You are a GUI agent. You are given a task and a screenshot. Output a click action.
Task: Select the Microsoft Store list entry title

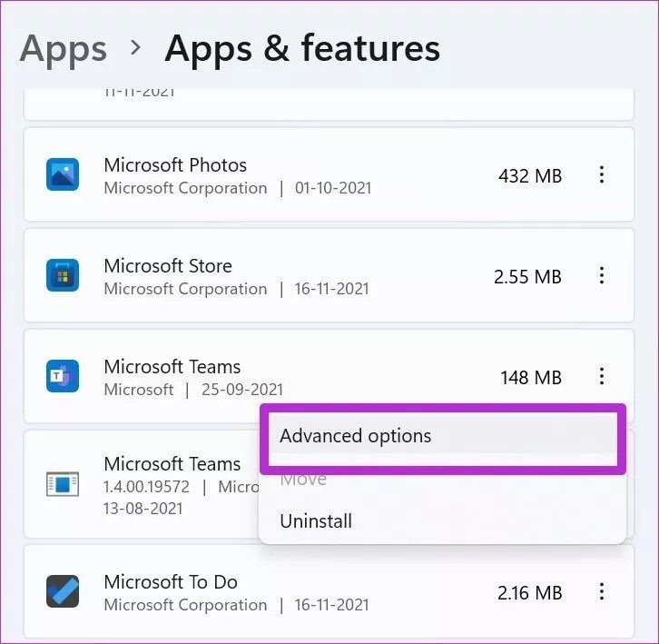pyautogui.click(x=168, y=266)
